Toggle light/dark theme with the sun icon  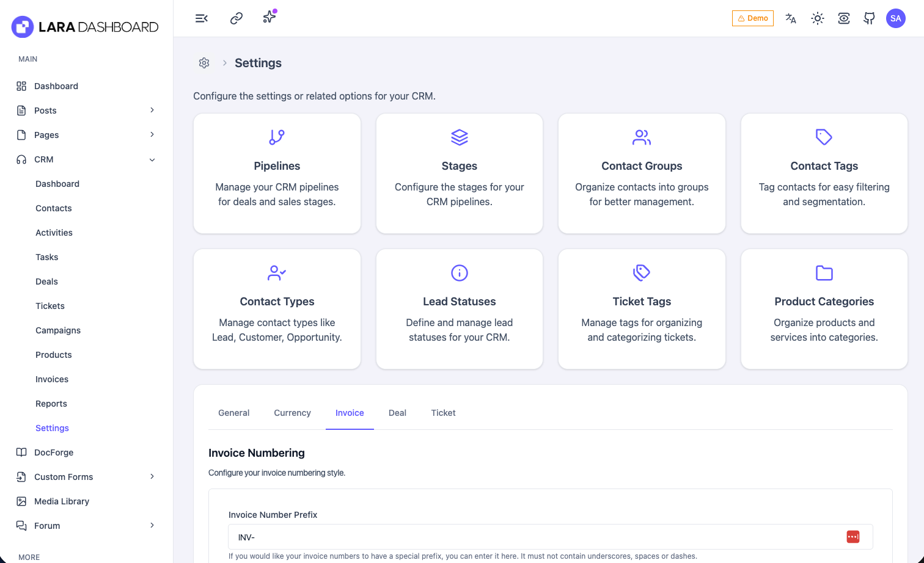818,18
